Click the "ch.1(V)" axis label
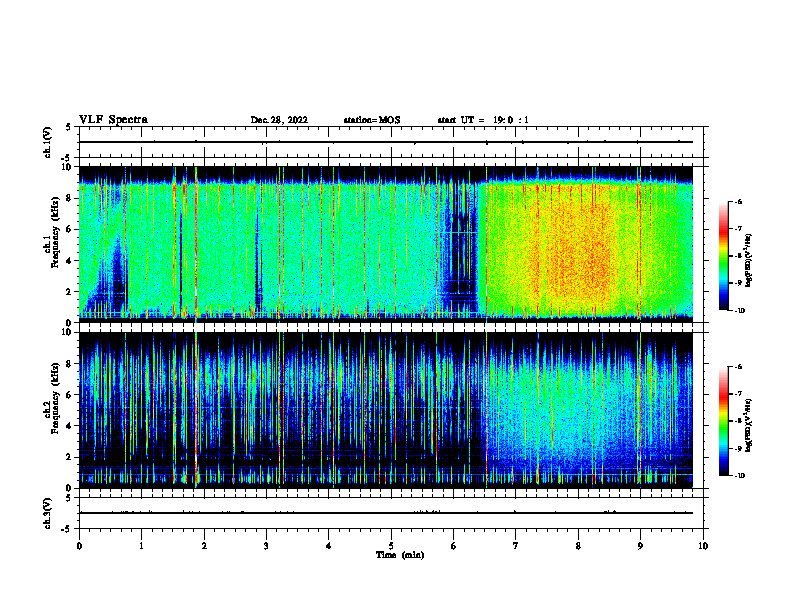The width and height of the screenshot is (792, 612). [x=48, y=142]
